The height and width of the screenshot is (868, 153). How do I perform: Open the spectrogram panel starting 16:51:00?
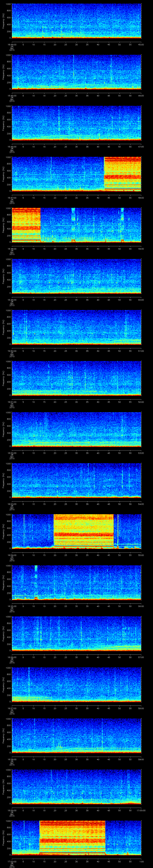[77, 378]
